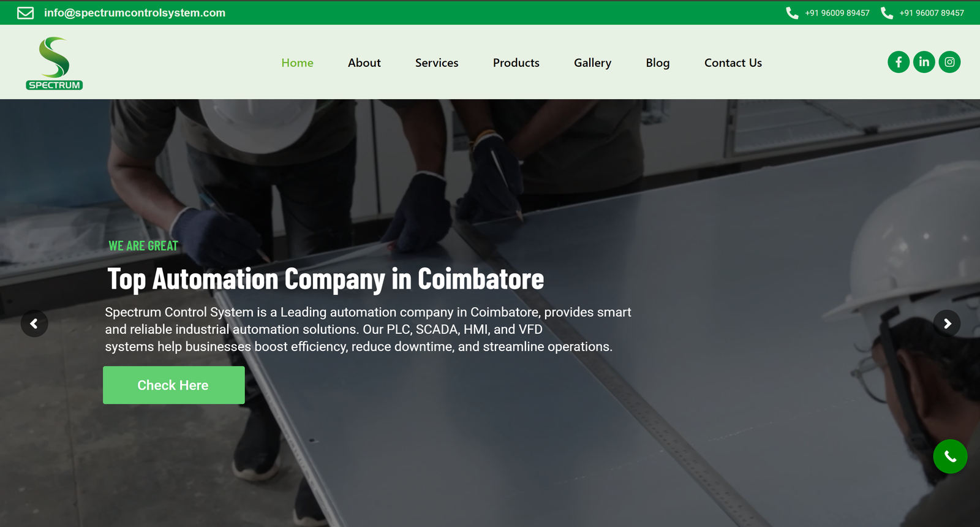
Task: Visit the Blog page
Action: [x=658, y=63]
